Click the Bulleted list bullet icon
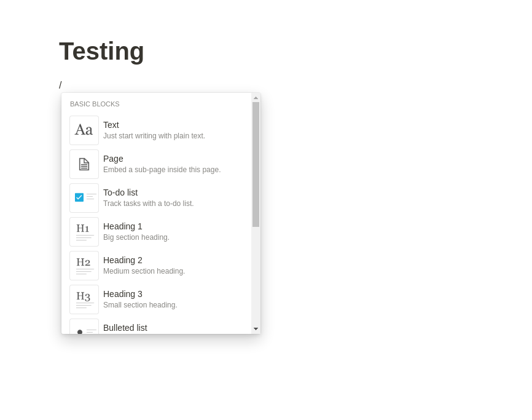 84,332
